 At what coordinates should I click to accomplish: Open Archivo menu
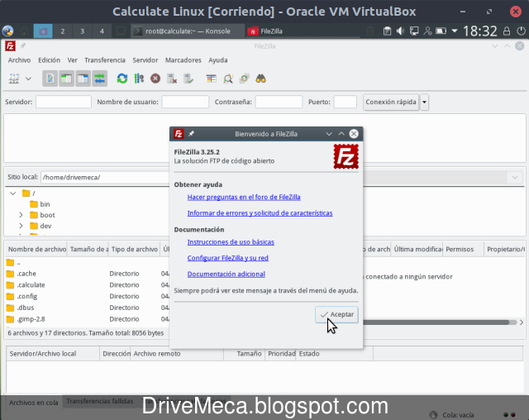click(19, 60)
